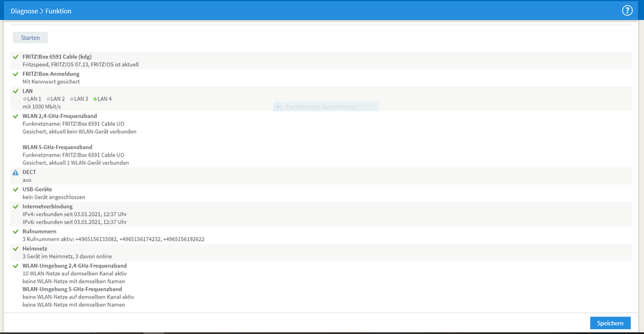Click the DECT status text aus

26,180
